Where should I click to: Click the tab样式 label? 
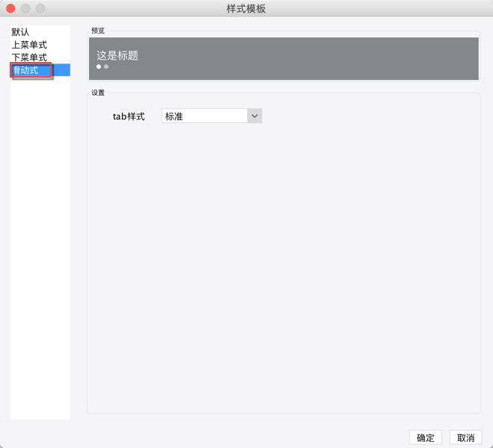point(128,116)
